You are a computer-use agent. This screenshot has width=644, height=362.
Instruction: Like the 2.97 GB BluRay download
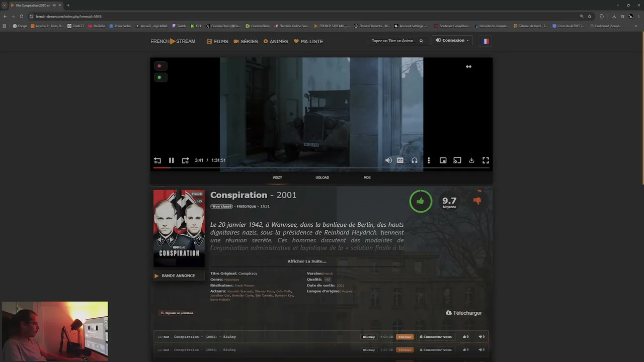click(x=465, y=350)
